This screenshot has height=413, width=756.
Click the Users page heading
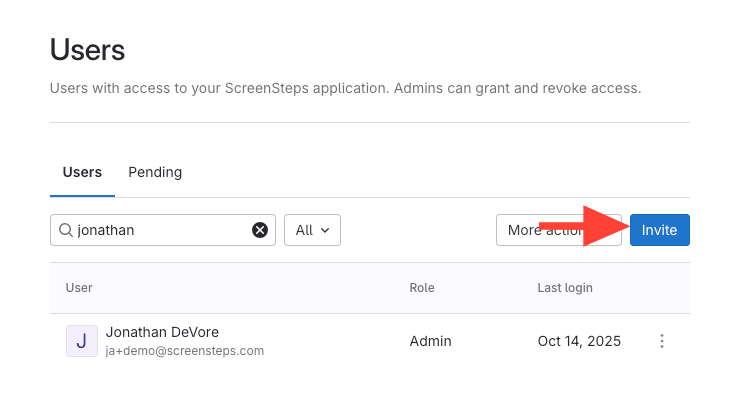[87, 48]
